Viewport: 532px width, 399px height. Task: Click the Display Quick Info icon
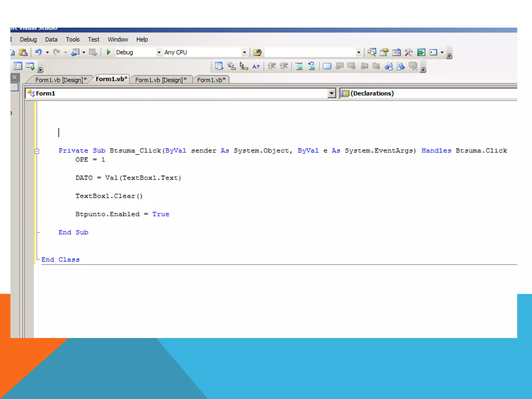(244, 66)
